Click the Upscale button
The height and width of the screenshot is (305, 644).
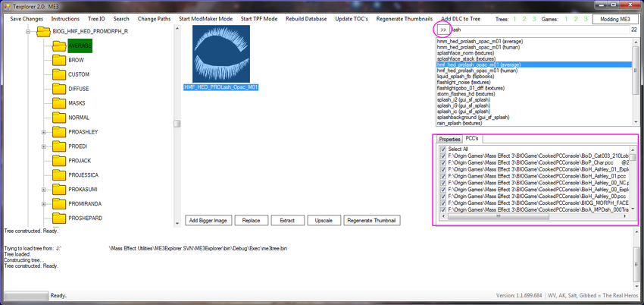324,221
